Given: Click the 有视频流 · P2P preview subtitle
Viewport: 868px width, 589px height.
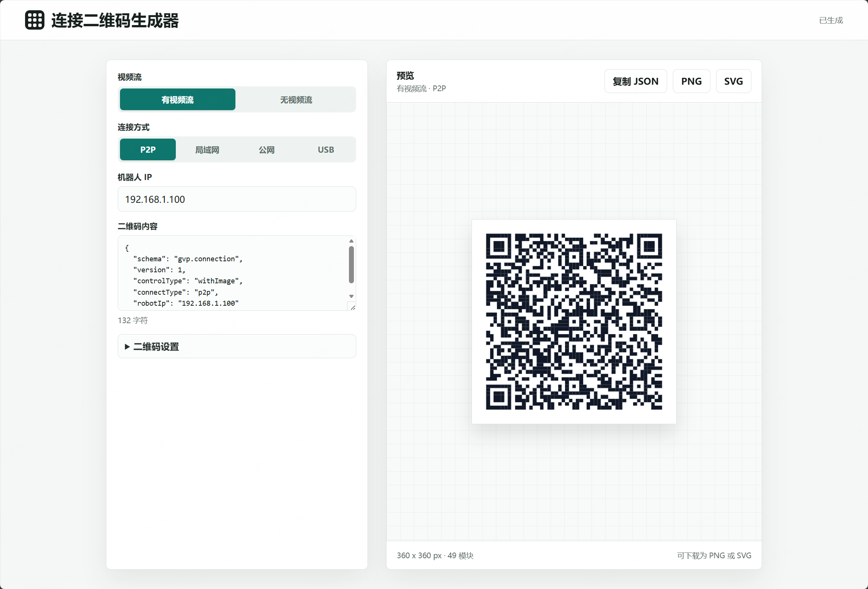Looking at the screenshot, I should click(x=421, y=88).
